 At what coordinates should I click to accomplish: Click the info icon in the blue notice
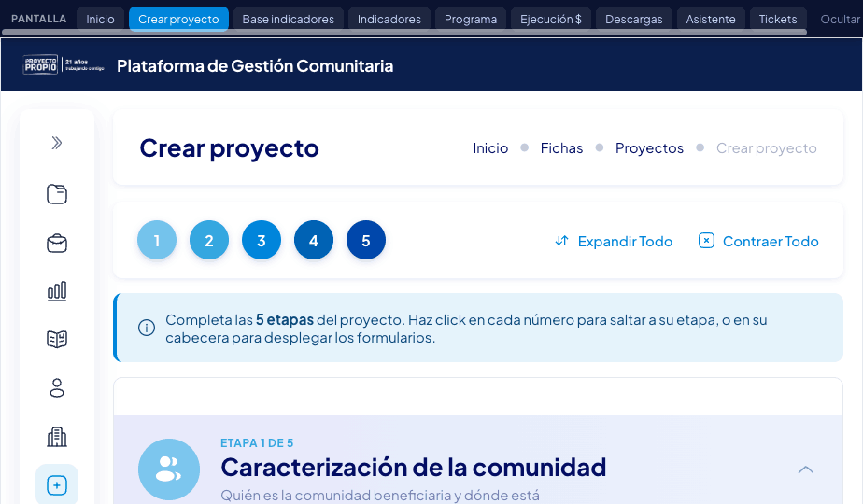(x=147, y=328)
